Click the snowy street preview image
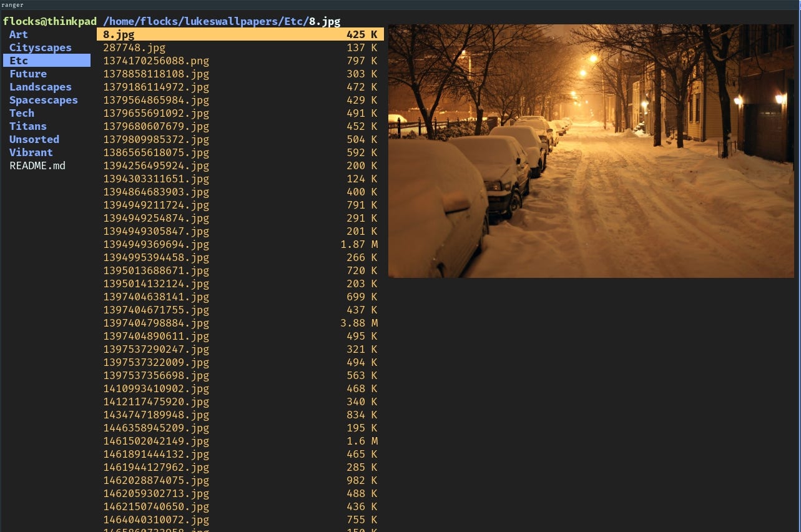Screen dimensions: 801x532 [591, 150]
